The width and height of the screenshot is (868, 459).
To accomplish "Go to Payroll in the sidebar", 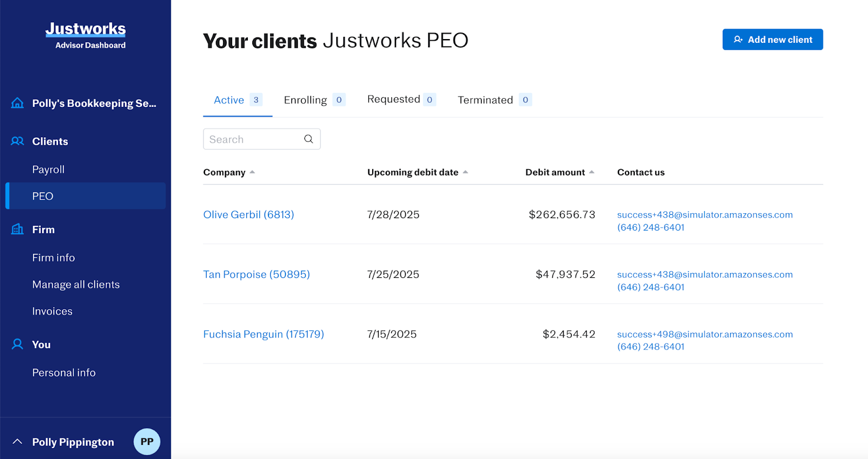I will [x=48, y=169].
